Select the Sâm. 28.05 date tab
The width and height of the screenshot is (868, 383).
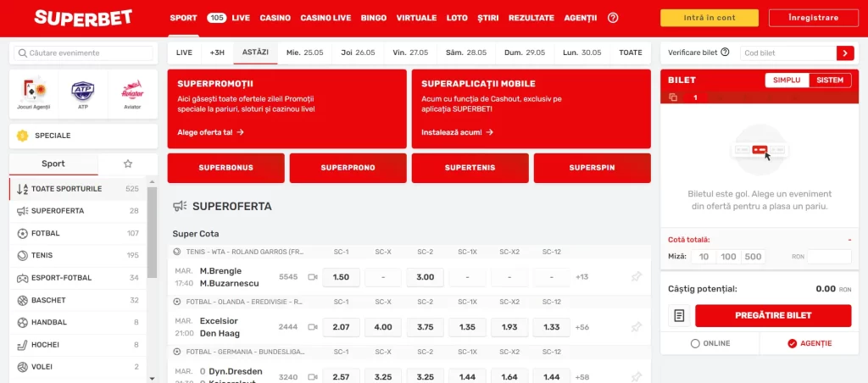(x=465, y=53)
